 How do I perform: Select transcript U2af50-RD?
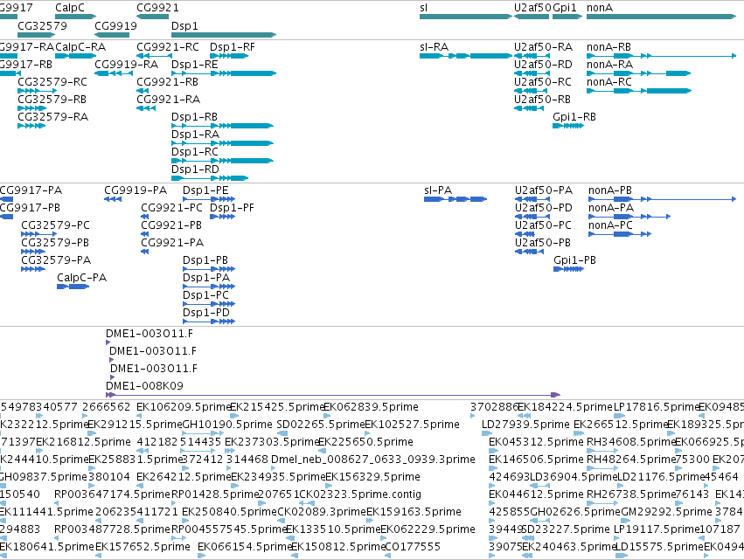[532, 73]
